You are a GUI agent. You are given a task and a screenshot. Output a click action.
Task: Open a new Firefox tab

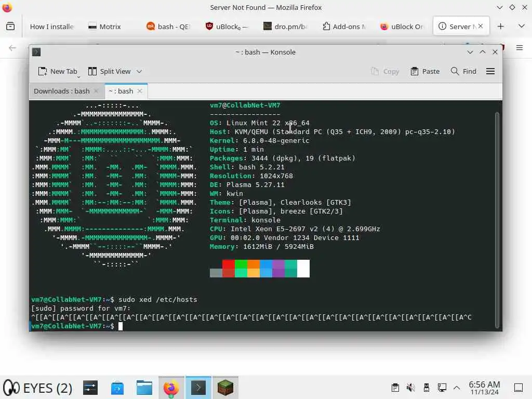coord(500,26)
